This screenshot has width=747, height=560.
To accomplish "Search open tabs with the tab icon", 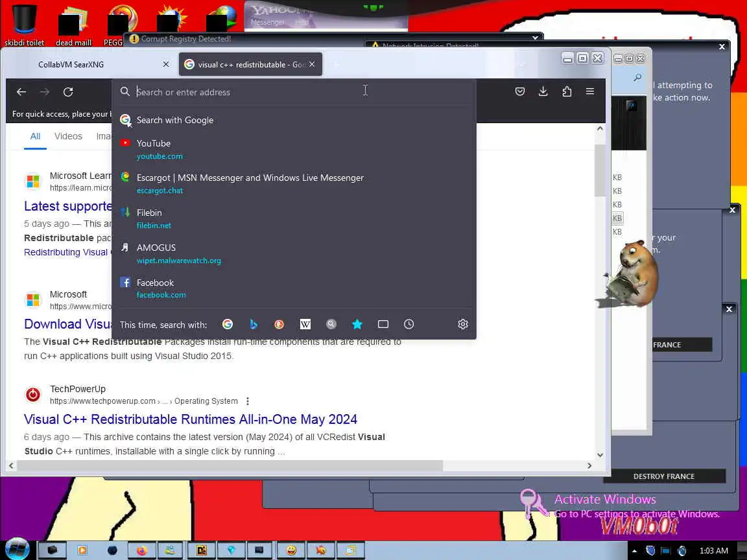I will tap(383, 324).
